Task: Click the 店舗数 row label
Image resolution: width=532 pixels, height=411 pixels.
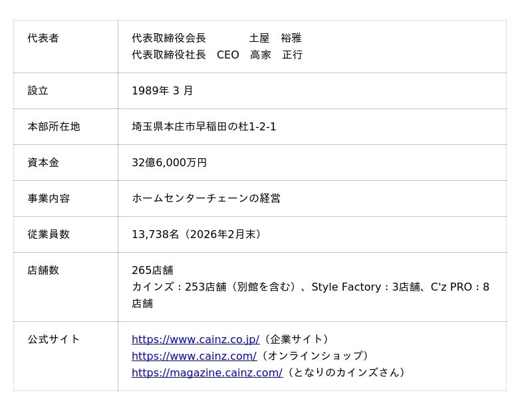Action: pyautogui.click(x=43, y=270)
